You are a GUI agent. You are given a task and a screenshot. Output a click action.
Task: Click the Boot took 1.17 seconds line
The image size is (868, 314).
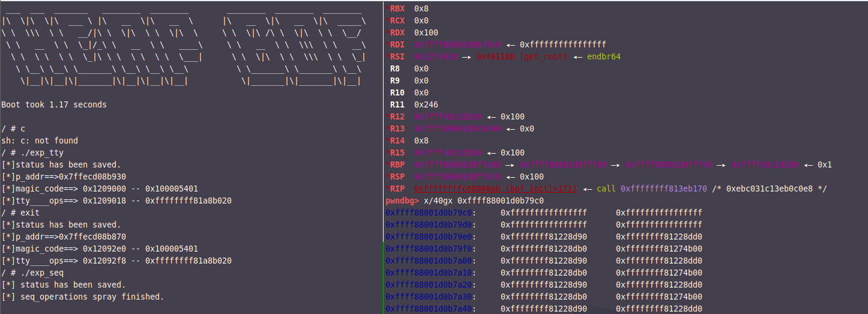pos(54,104)
